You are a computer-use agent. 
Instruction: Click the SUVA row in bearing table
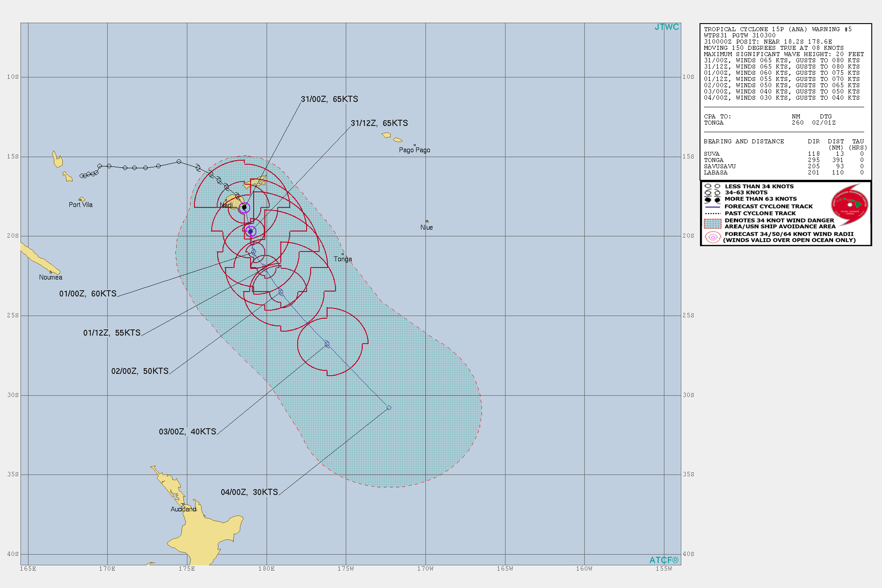pos(784,154)
